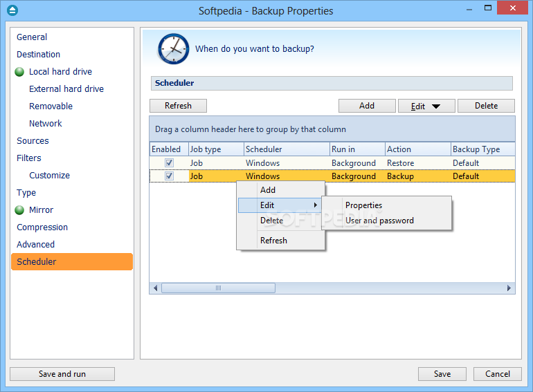Click the horizontal scrollbar thumb
Viewport: 533px width, 392px height.
point(218,288)
